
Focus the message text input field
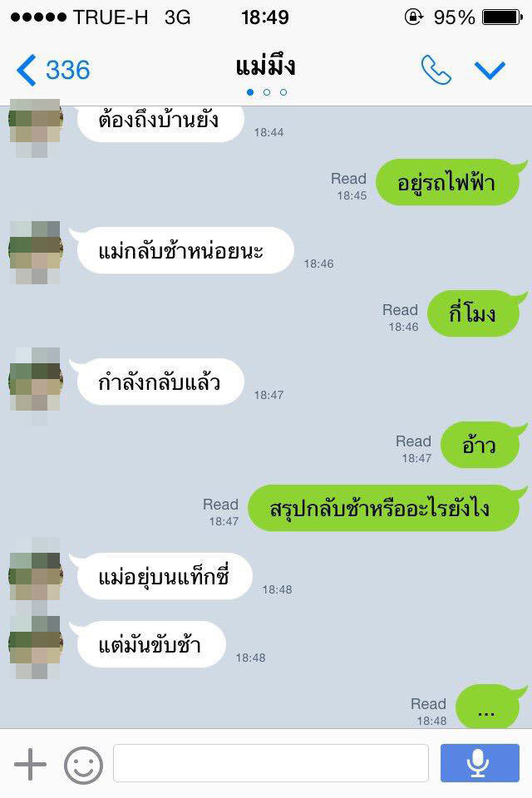(271, 763)
